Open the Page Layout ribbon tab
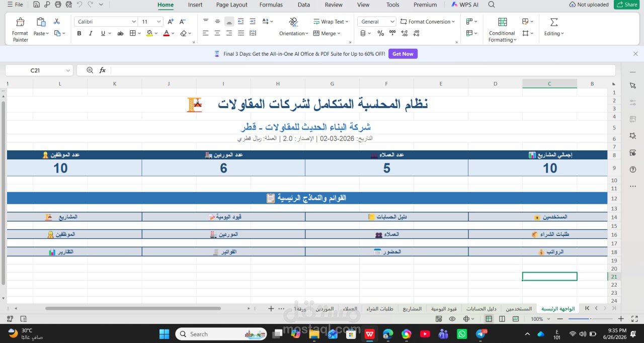 231,5
